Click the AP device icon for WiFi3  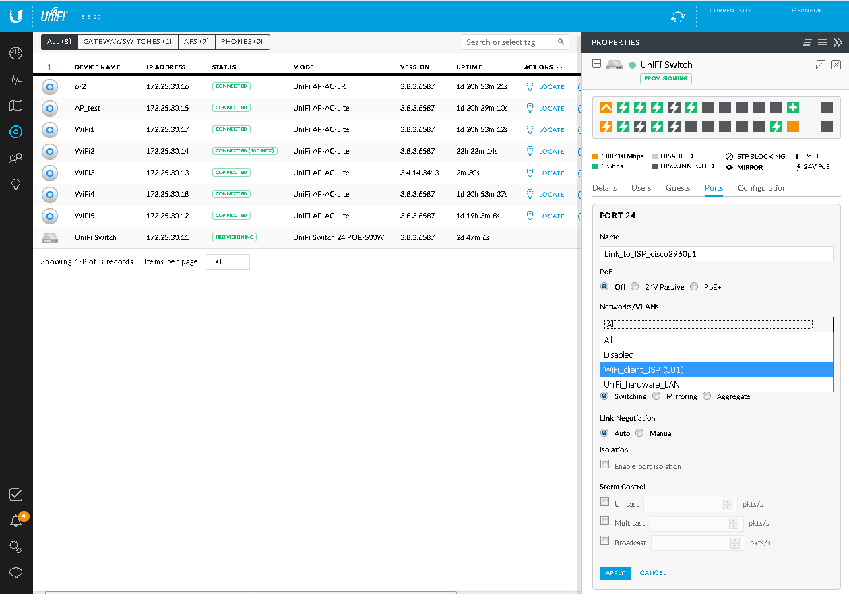point(50,173)
